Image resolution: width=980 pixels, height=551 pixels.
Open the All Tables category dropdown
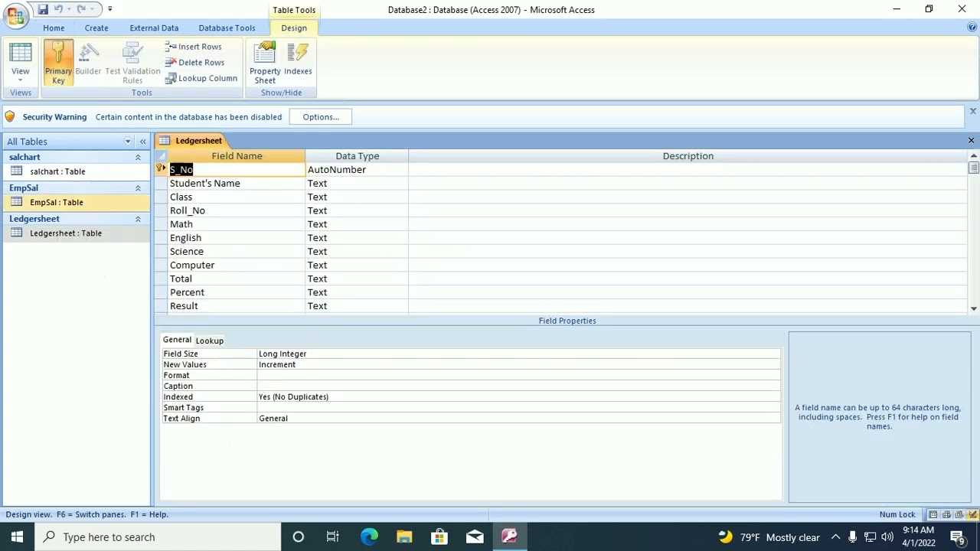coord(128,142)
